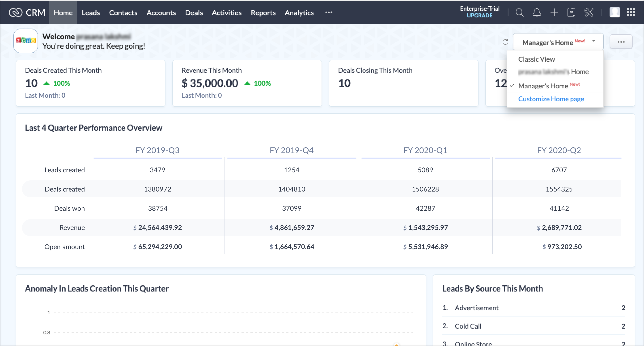Open the three-dots options button

tap(621, 42)
